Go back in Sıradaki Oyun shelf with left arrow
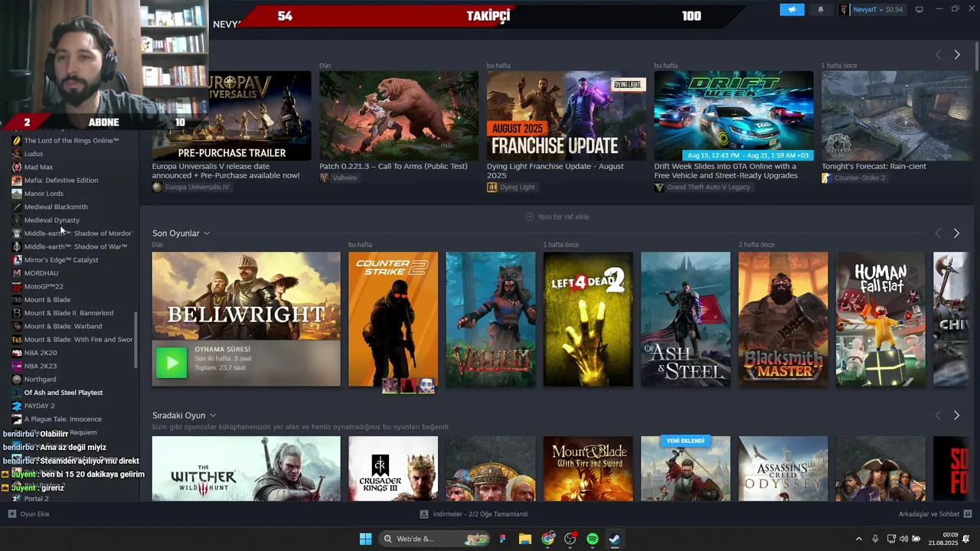The height and width of the screenshot is (551, 980). pyautogui.click(x=938, y=415)
